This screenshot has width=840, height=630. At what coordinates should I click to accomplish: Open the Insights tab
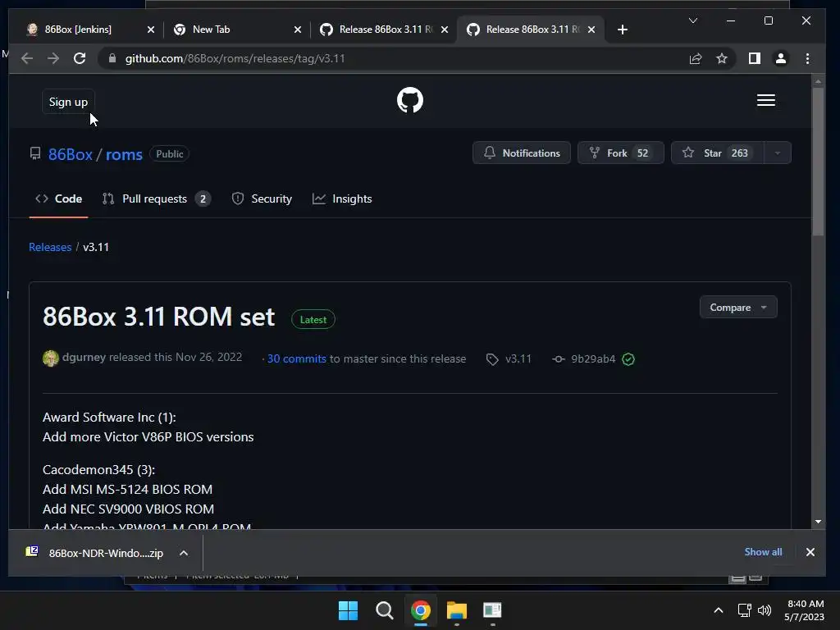point(342,199)
